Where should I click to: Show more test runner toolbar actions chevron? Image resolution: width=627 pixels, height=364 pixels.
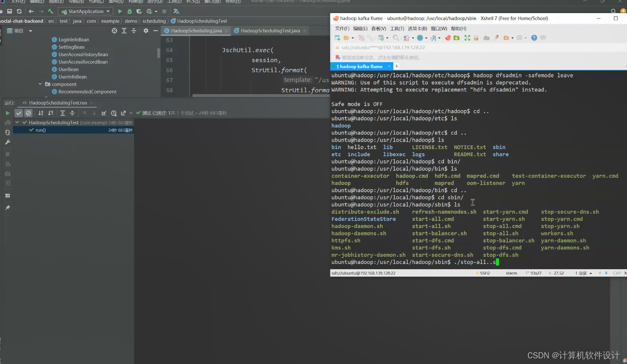pyautogui.click(x=131, y=113)
